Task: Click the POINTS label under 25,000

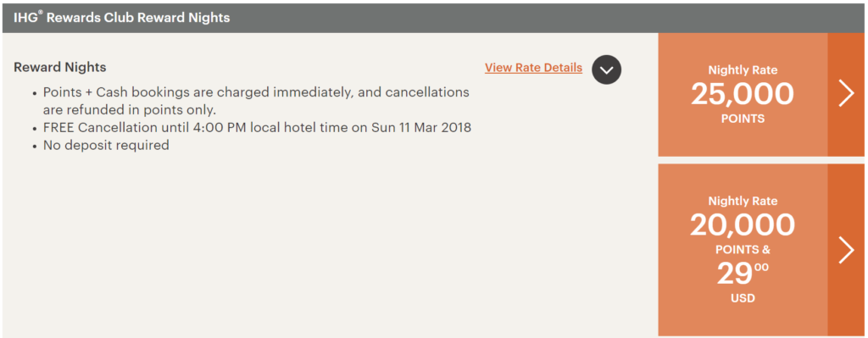Action: 743,119
